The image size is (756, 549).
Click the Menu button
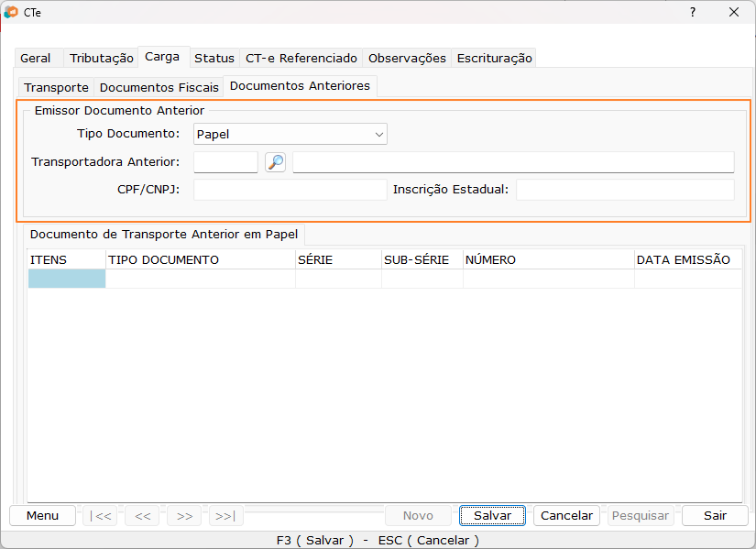[x=42, y=516]
